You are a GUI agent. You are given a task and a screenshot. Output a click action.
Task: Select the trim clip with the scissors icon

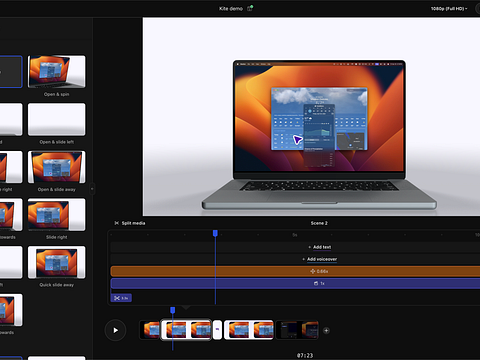point(121,298)
